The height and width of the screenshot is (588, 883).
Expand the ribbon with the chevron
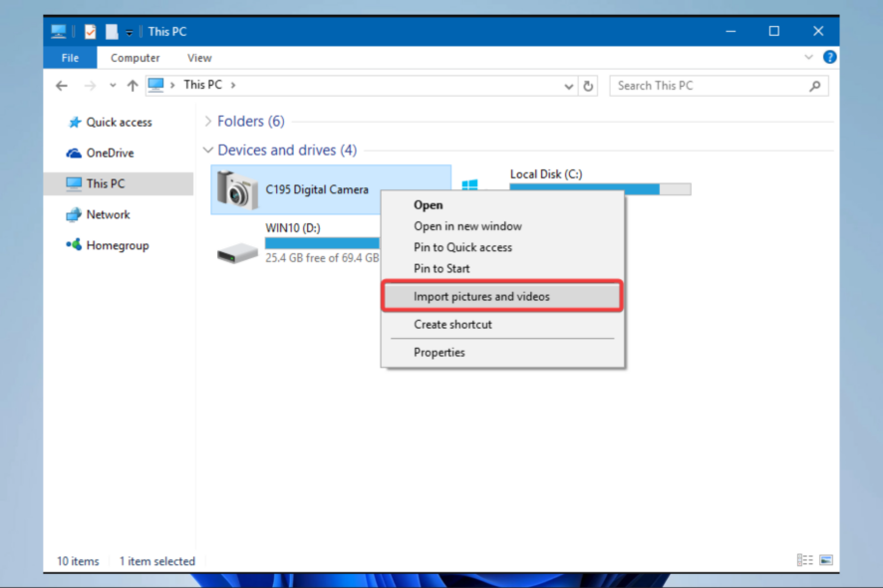coord(808,57)
